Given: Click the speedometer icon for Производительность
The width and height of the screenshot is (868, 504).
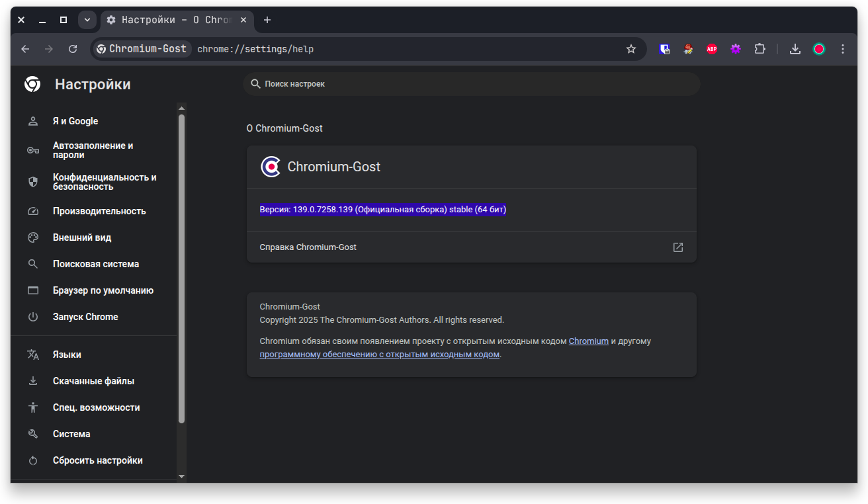Looking at the screenshot, I should tap(33, 211).
